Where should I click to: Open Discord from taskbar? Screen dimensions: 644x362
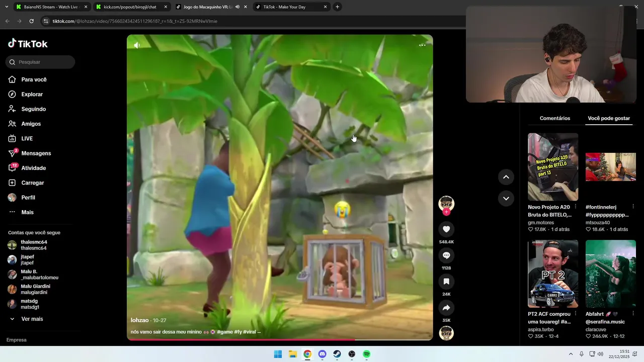coord(323,354)
